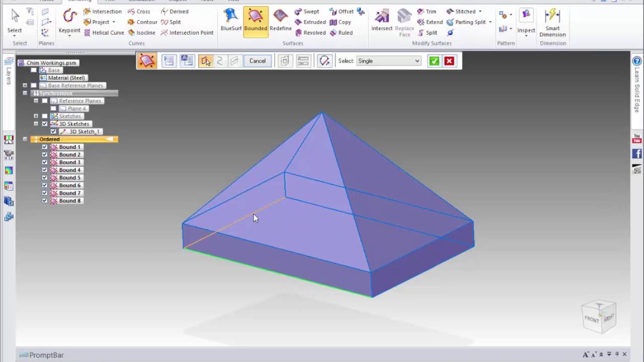This screenshot has height=362, width=644.
Task: Pick the Derived curve command
Action: (175, 12)
